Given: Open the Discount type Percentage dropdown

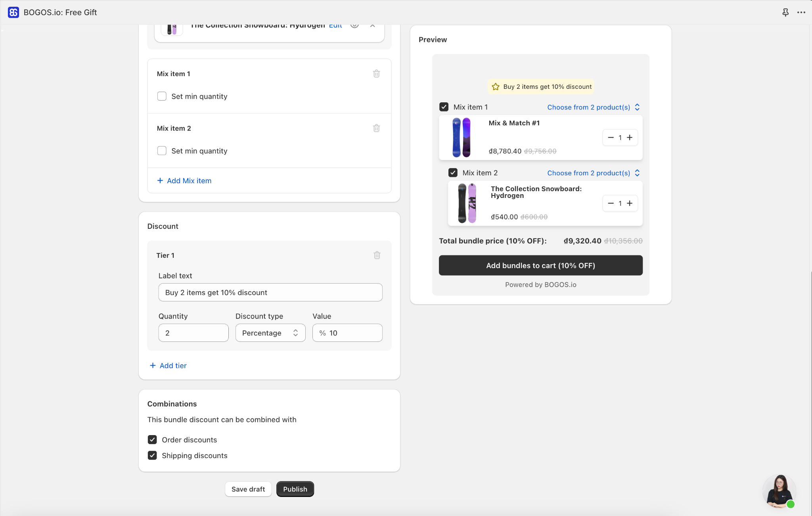Looking at the screenshot, I should coord(270,333).
